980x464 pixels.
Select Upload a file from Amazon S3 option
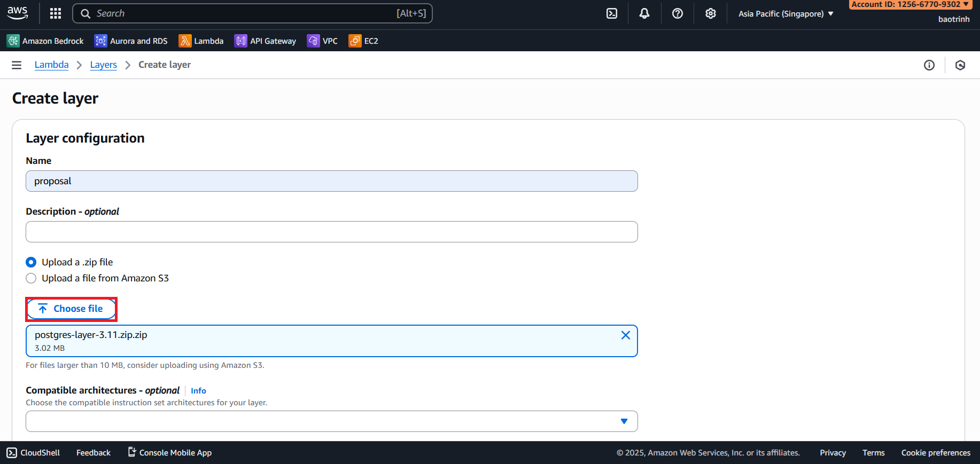31,278
